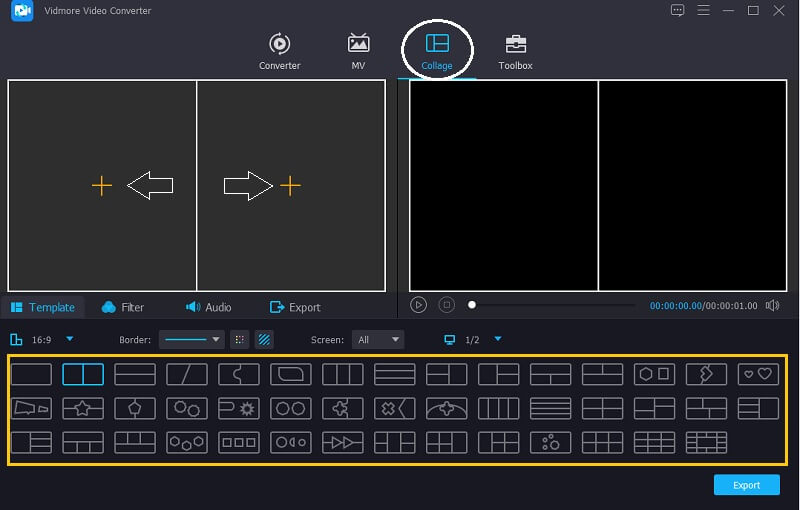
Task: Open the Screen filter dropdown set to All
Action: click(379, 340)
